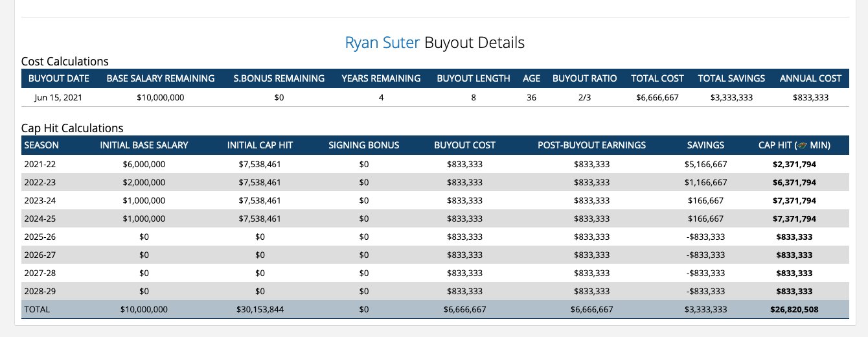Click the 2023-24 savings value $166,667
The height and width of the screenshot is (337, 868).
pos(705,200)
